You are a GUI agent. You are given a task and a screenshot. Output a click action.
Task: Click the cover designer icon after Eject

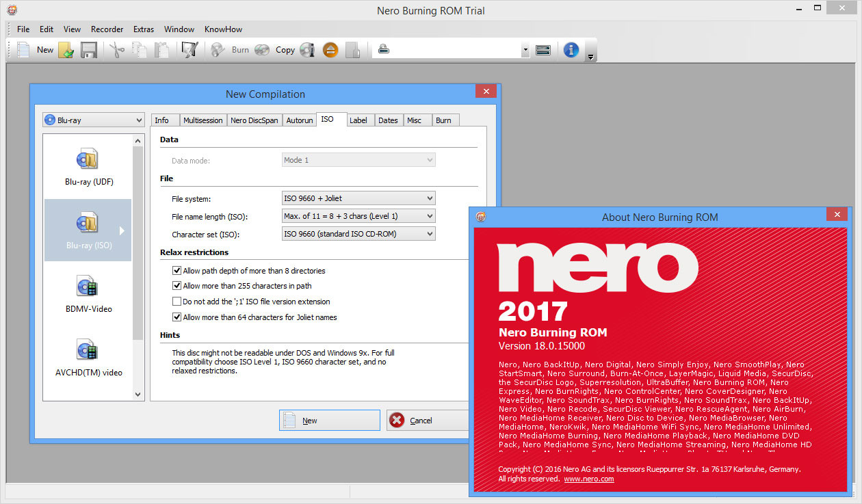point(352,50)
